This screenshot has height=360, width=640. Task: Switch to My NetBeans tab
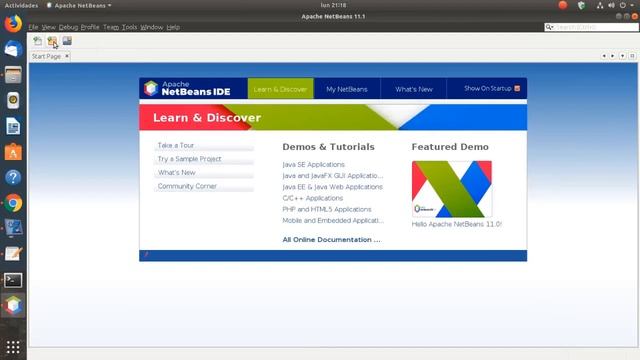pyautogui.click(x=347, y=89)
